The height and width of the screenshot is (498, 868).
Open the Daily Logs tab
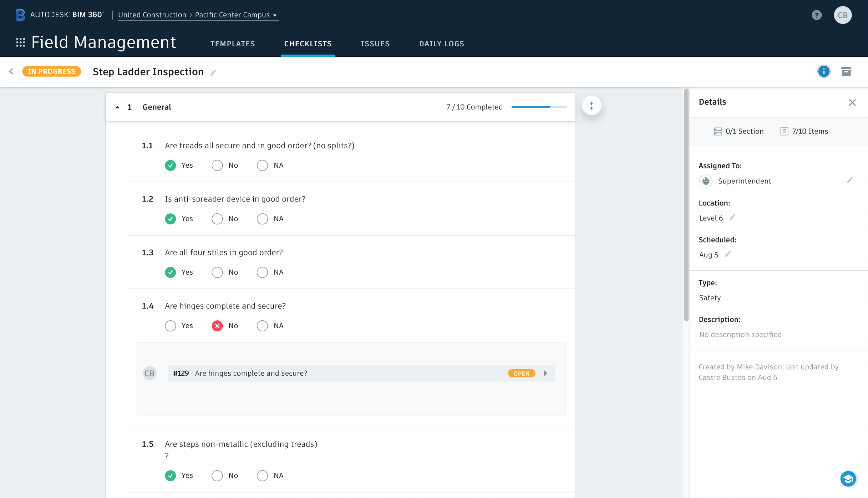point(441,44)
